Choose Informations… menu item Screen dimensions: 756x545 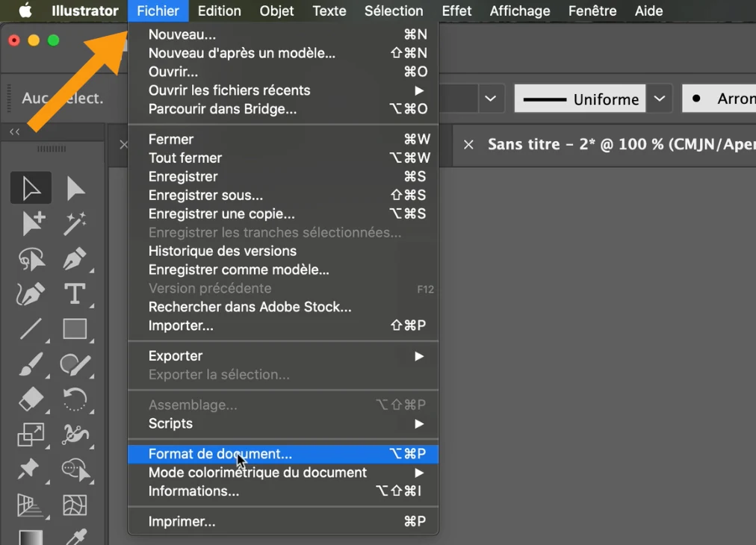coord(283,491)
